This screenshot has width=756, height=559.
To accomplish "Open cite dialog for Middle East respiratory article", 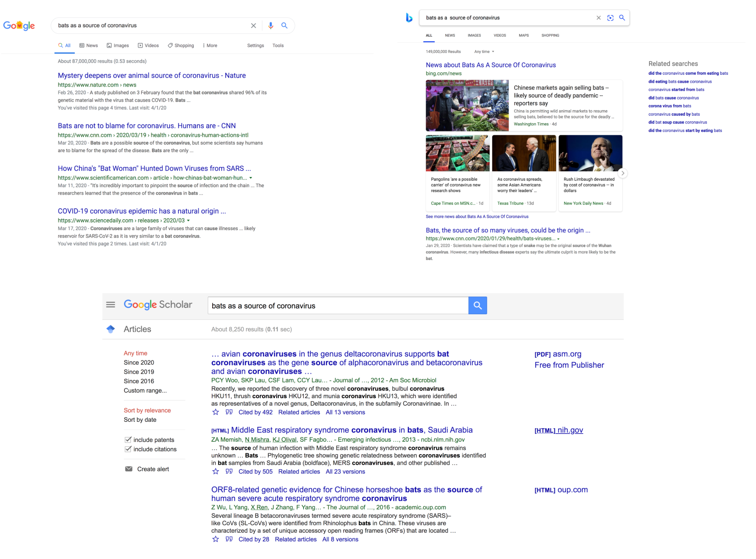I will [229, 472].
